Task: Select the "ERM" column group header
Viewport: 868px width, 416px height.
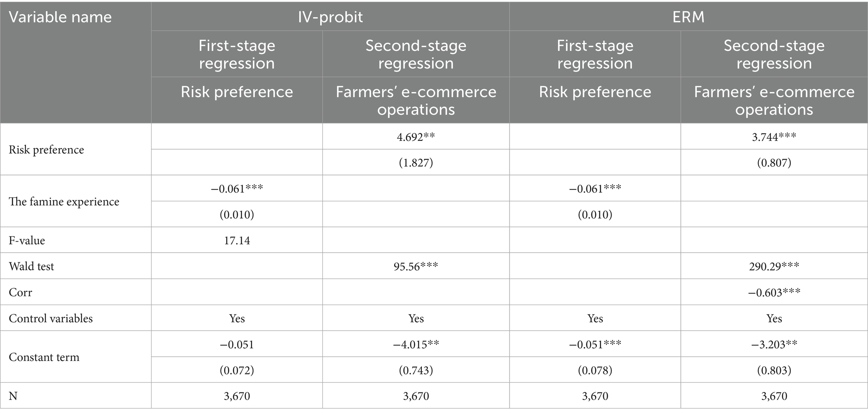Action: (688, 17)
